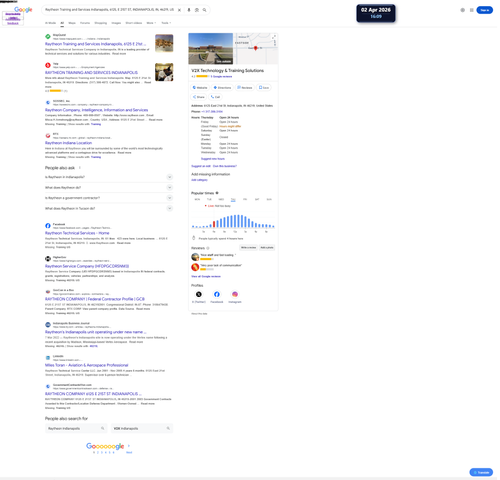Click the red map pin on the map thumbnail
This screenshot has height=480, width=500.
[x=256, y=48]
